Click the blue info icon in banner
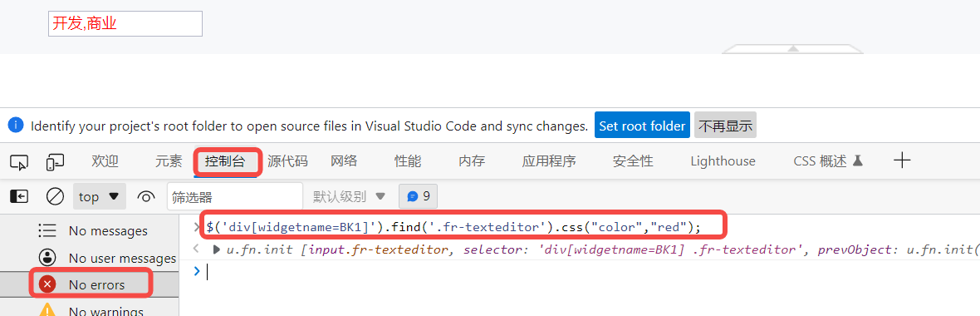This screenshot has width=980, height=316. pos(16,125)
